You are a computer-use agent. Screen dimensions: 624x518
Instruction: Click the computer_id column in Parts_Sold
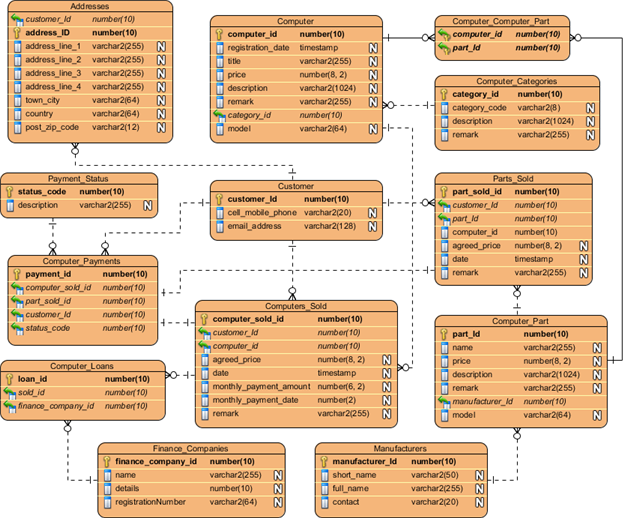click(475, 232)
